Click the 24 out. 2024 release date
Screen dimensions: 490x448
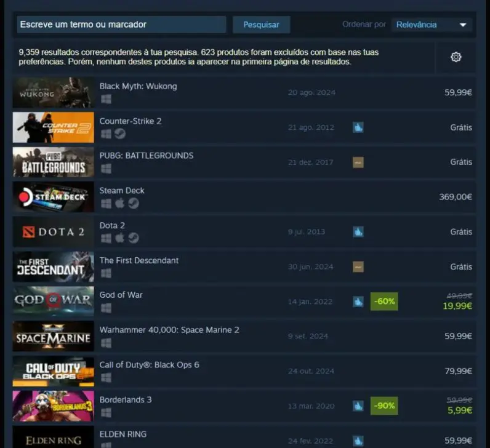(311, 371)
